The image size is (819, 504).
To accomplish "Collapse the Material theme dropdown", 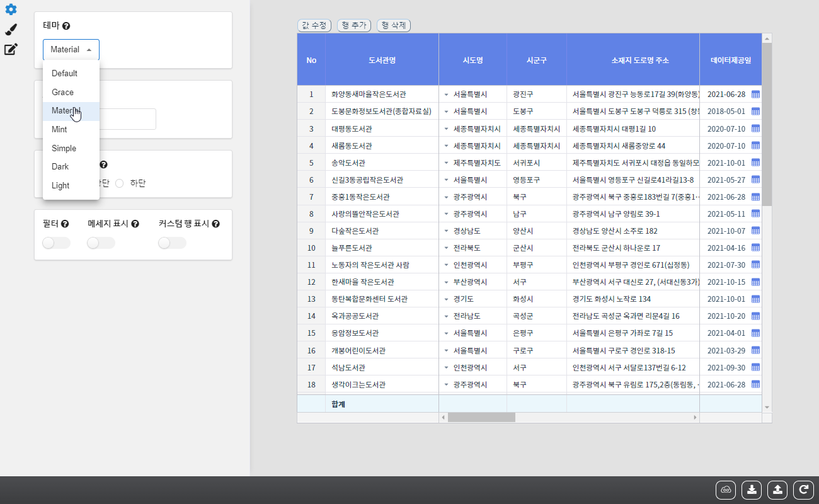I will 71,50.
